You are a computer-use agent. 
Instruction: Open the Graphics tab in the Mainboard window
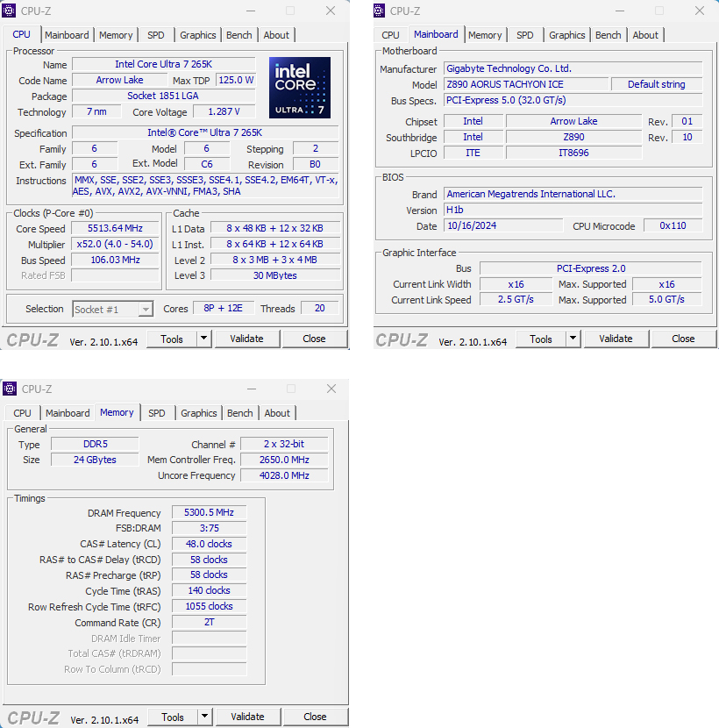click(566, 35)
